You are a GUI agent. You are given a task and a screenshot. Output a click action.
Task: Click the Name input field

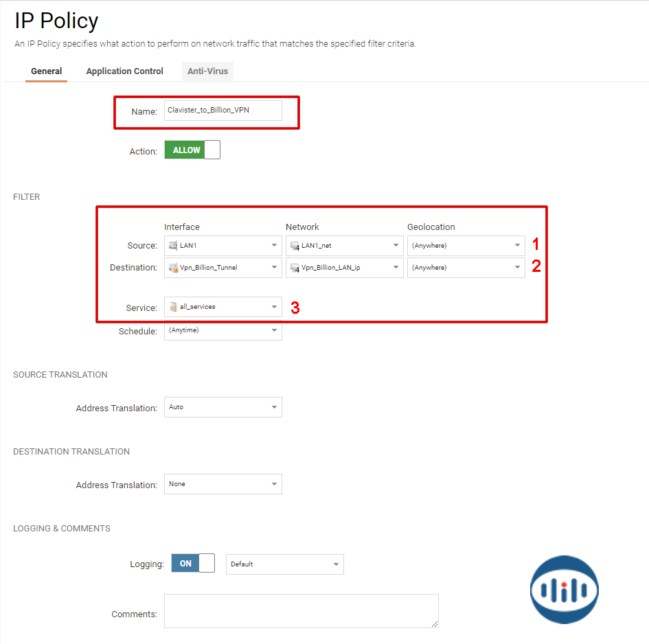point(223,111)
